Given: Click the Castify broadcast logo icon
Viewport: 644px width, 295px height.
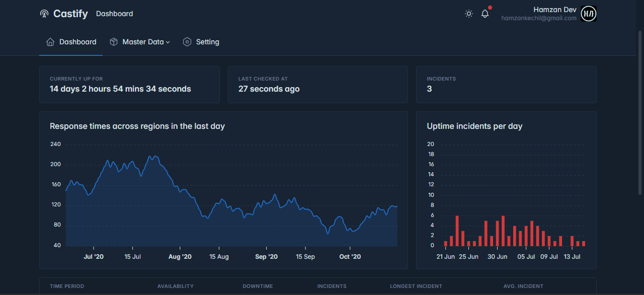Looking at the screenshot, I should coord(44,14).
